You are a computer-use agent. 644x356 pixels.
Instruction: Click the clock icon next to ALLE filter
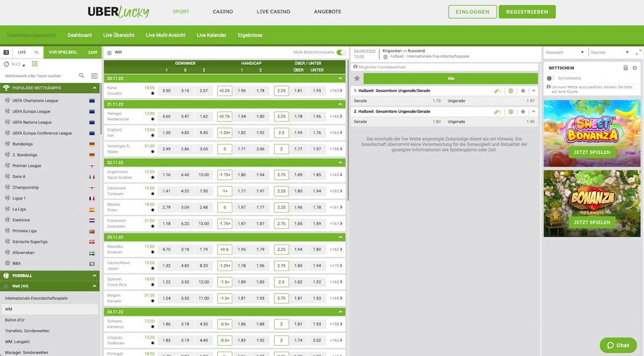pos(6,64)
